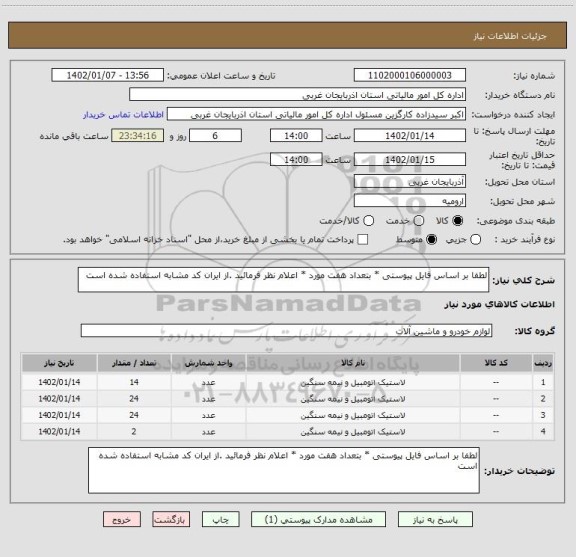
Task: Click the general need description textbox
Action: point(283,280)
